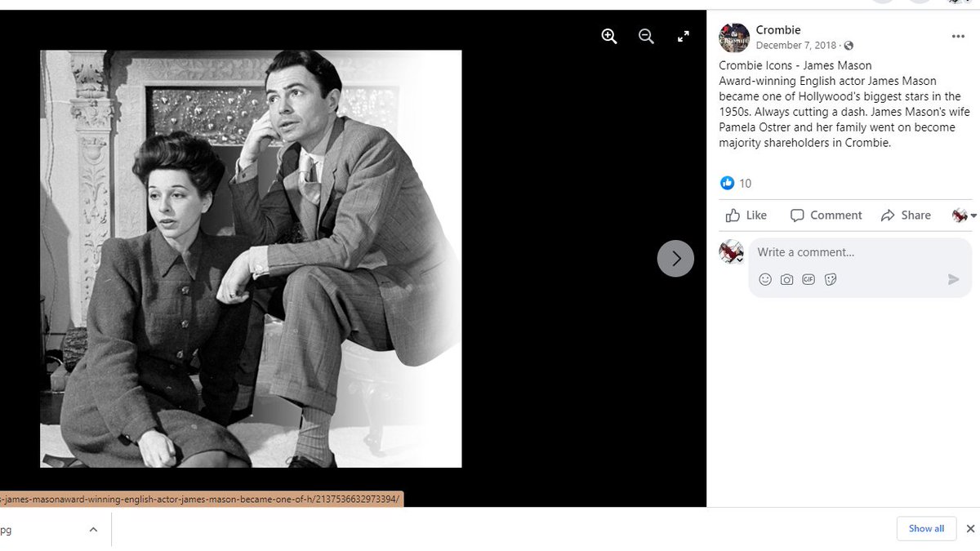This screenshot has width=980, height=551.
Task: Go to the next photo arrow
Action: pos(675,258)
